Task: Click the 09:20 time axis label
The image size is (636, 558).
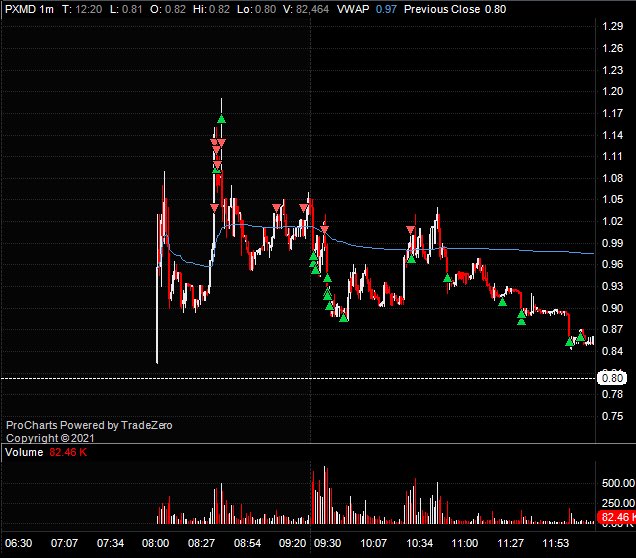Action: coord(292,543)
